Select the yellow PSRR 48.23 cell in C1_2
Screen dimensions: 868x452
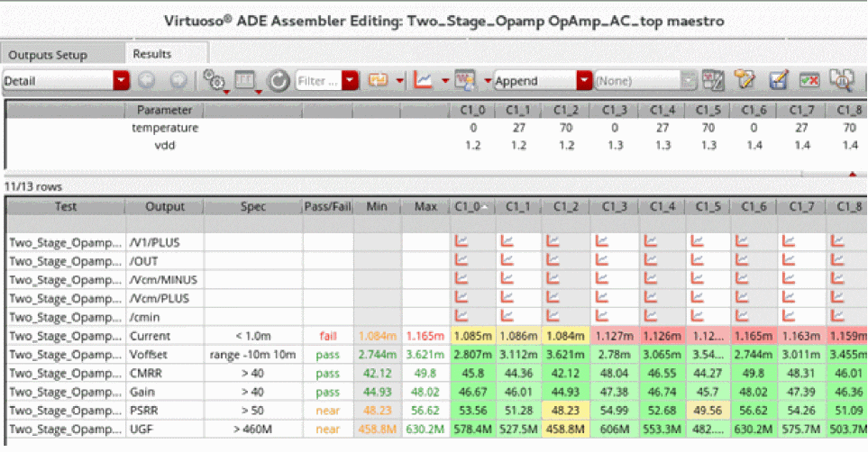pos(567,411)
